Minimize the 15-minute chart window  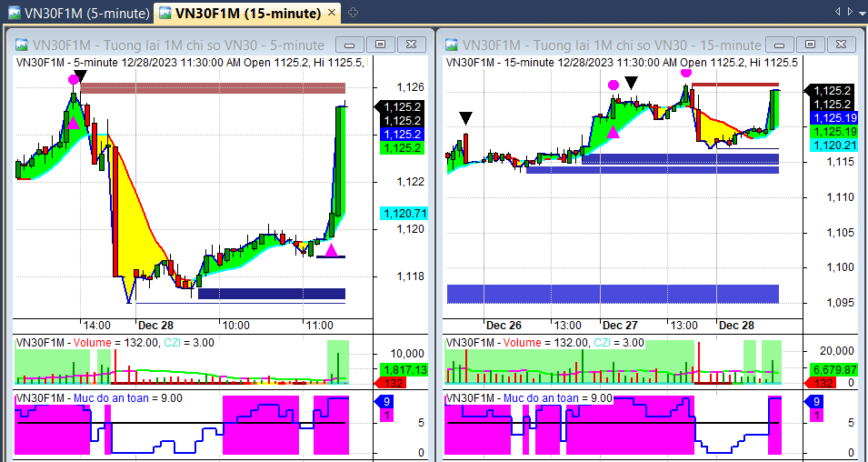pyautogui.click(x=780, y=45)
